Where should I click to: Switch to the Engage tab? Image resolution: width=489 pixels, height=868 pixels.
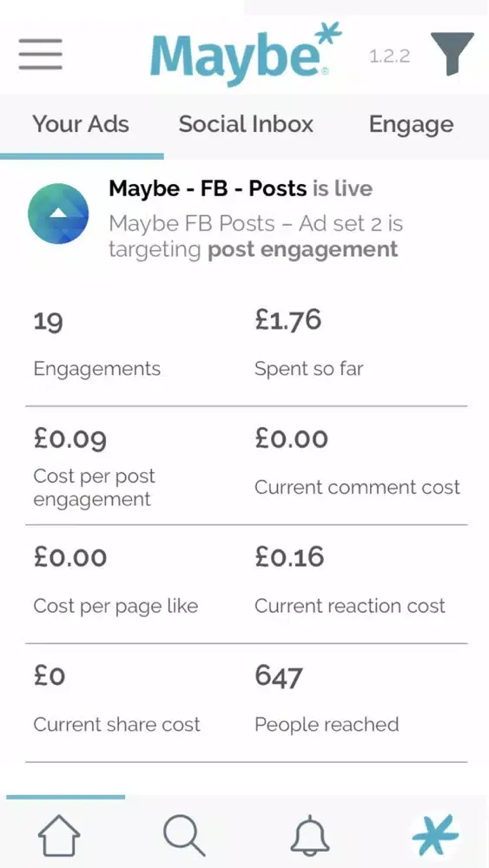click(411, 125)
